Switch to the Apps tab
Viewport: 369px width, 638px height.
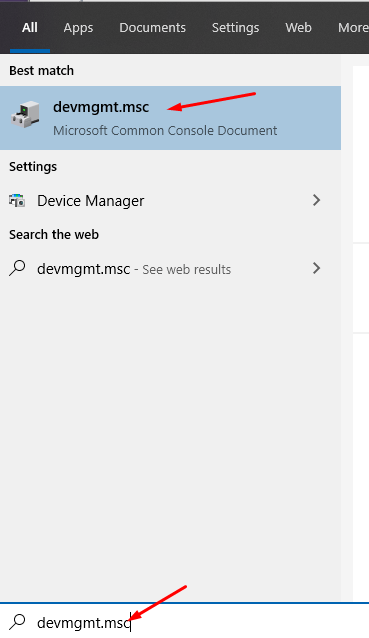click(78, 28)
